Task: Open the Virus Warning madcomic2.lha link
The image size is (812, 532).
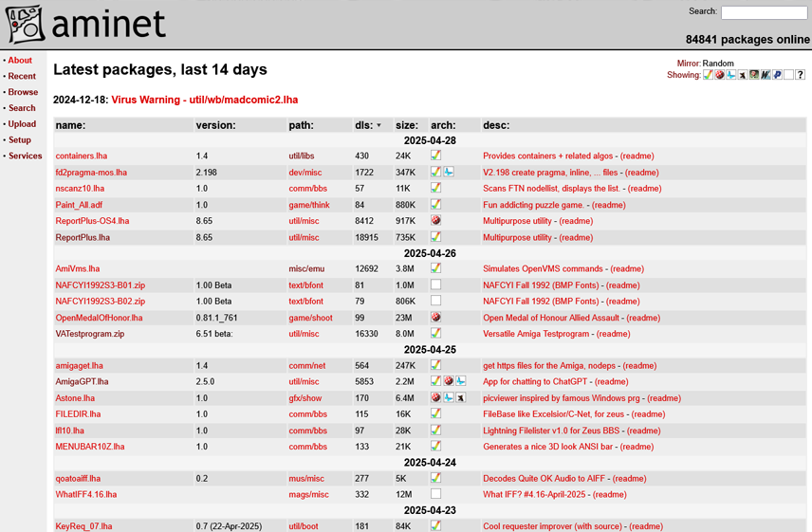Action: [x=204, y=100]
